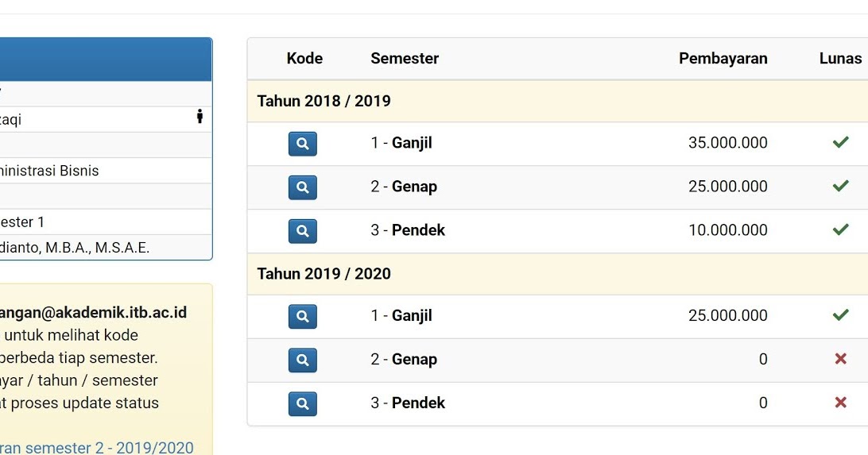View payment code for 2018/2019 Genap semester
The width and height of the screenshot is (868, 455).
point(302,187)
